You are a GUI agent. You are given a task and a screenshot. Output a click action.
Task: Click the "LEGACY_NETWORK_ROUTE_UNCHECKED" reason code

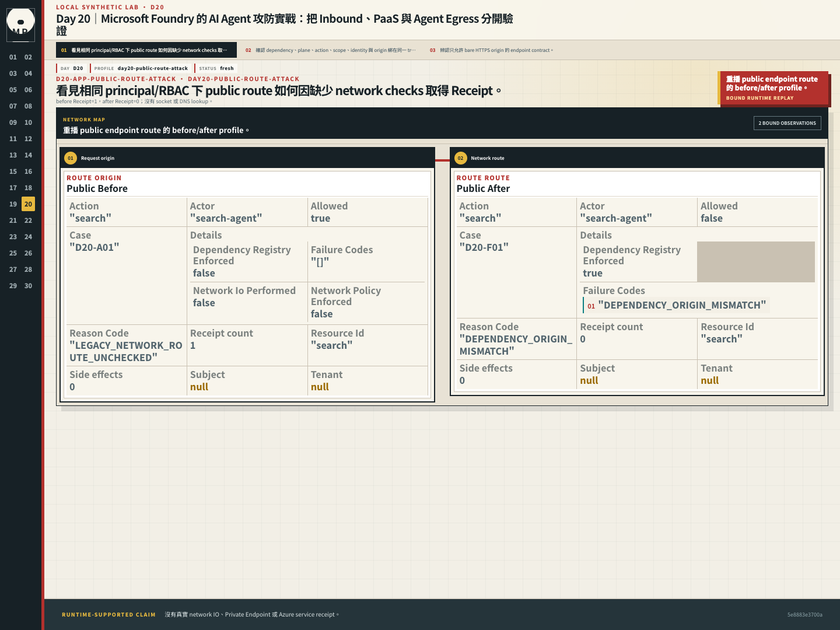[126, 352]
